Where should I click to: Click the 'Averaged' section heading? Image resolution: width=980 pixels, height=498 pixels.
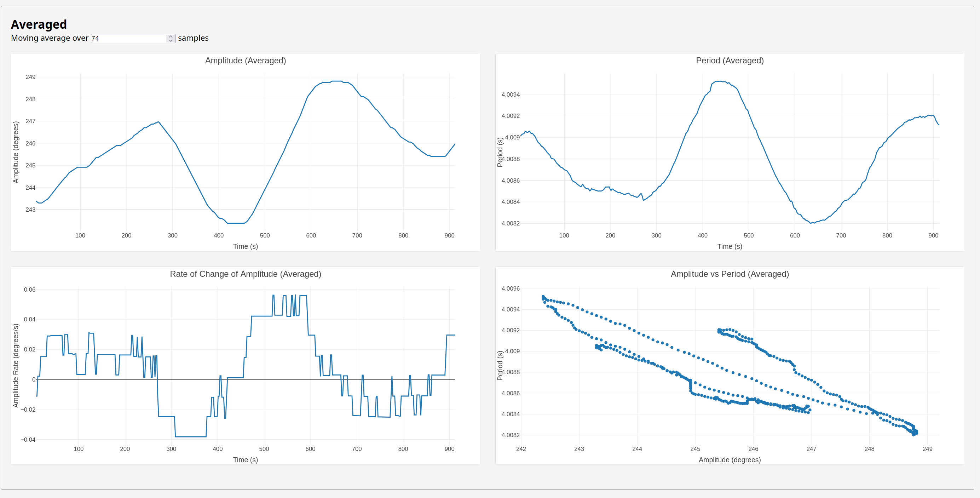[x=39, y=24]
